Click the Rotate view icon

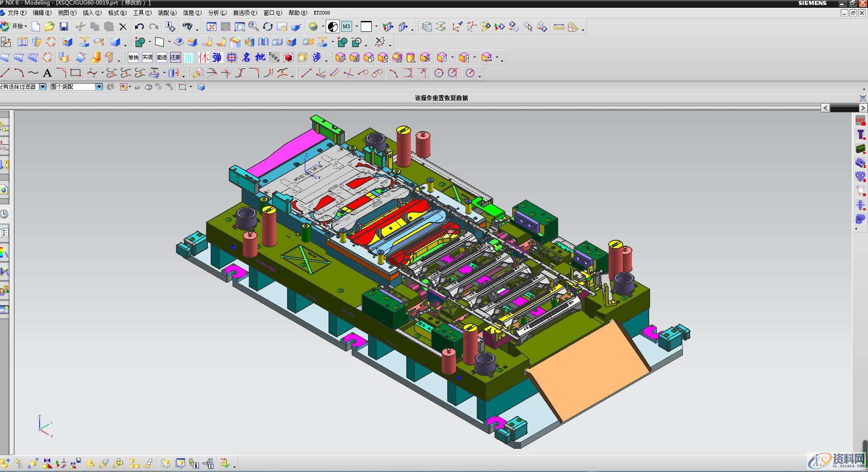(267, 27)
